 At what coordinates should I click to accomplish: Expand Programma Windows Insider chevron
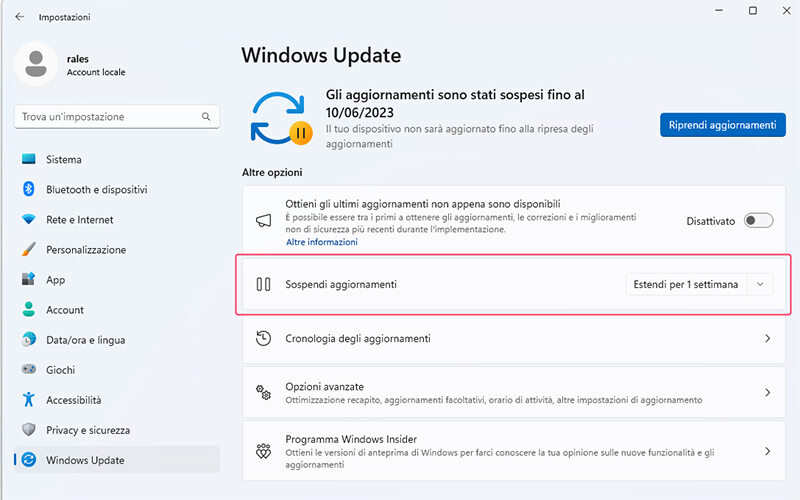[x=767, y=451]
